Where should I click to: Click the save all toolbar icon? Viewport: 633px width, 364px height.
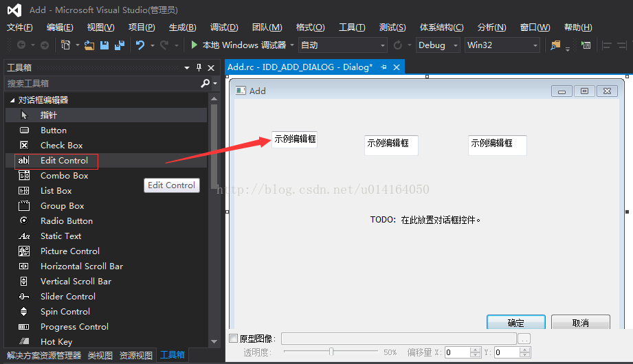[x=120, y=45]
